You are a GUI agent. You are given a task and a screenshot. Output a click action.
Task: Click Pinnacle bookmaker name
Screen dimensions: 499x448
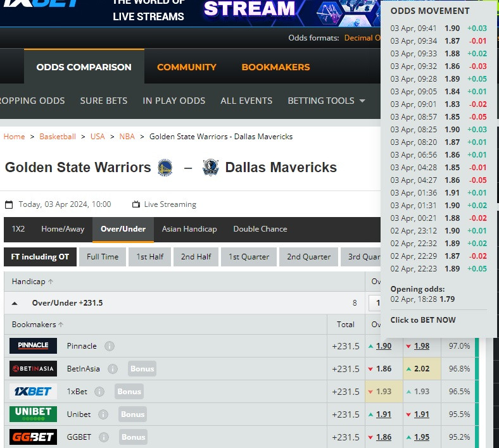pyautogui.click(x=82, y=346)
